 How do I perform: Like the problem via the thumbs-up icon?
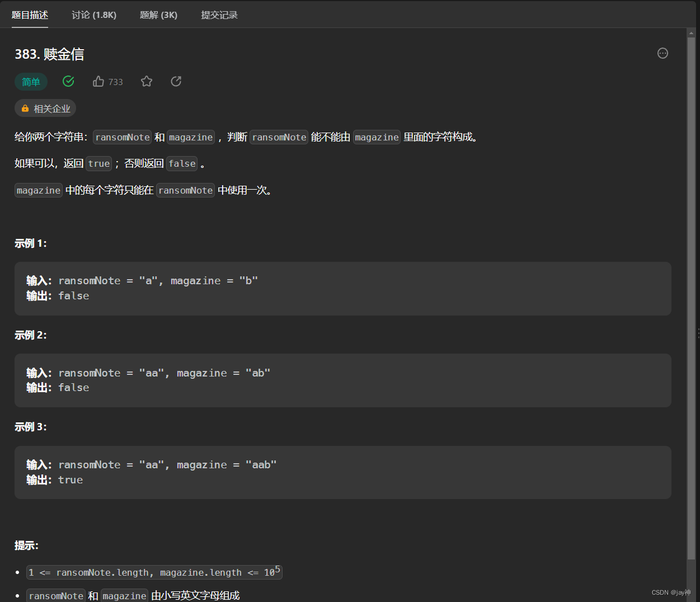pos(98,81)
